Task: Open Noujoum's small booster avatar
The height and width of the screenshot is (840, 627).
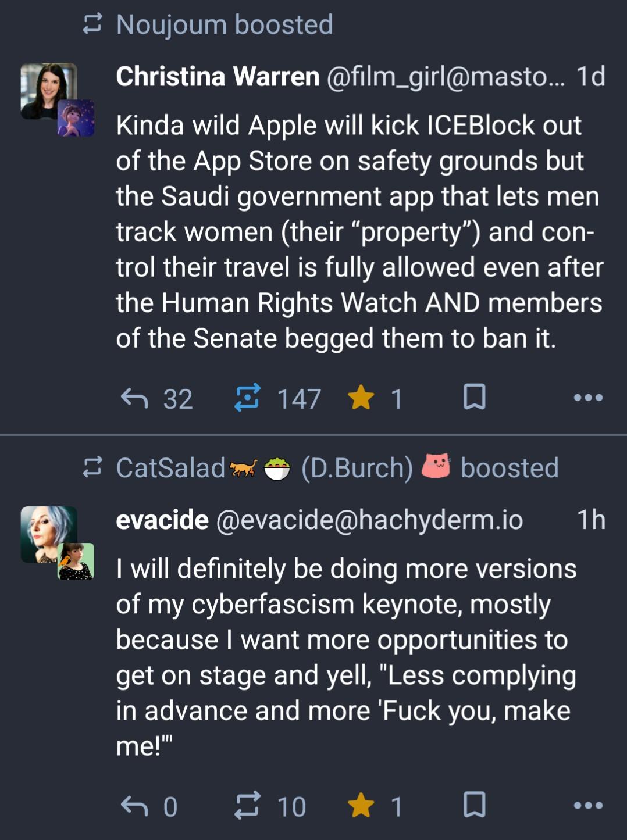Action: pyautogui.click(x=76, y=118)
